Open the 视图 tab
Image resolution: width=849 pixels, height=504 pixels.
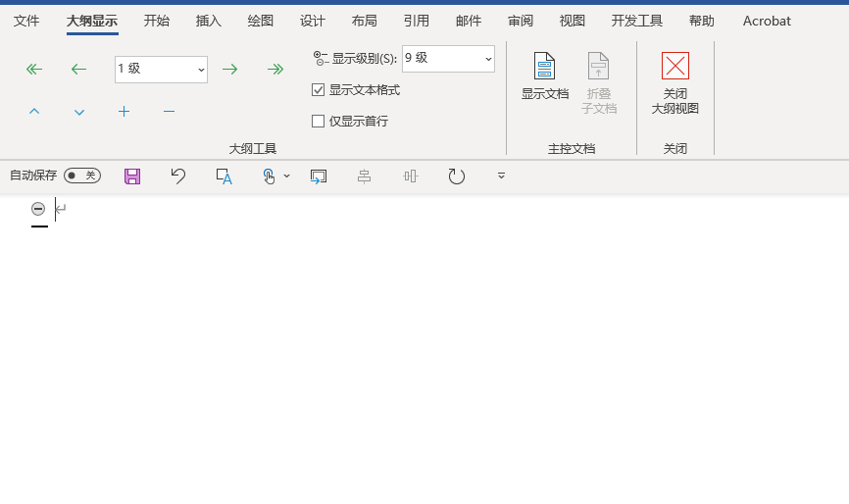[x=573, y=22]
